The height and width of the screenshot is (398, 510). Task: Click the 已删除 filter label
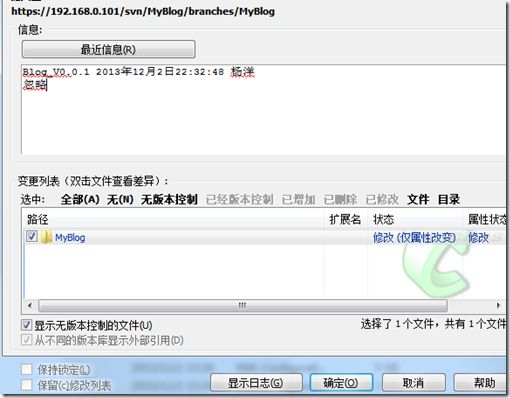coord(340,200)
